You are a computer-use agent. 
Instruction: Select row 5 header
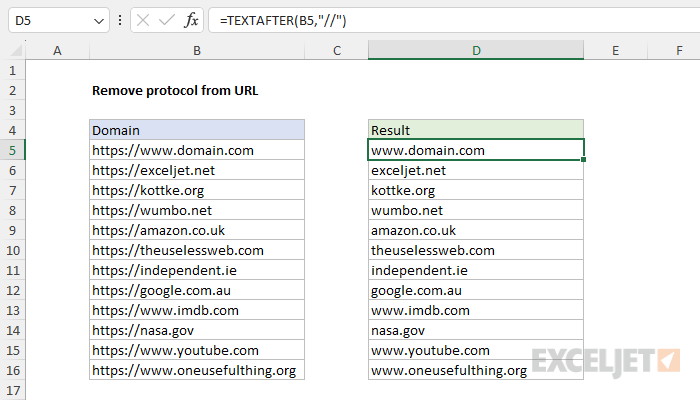point(12,150)
